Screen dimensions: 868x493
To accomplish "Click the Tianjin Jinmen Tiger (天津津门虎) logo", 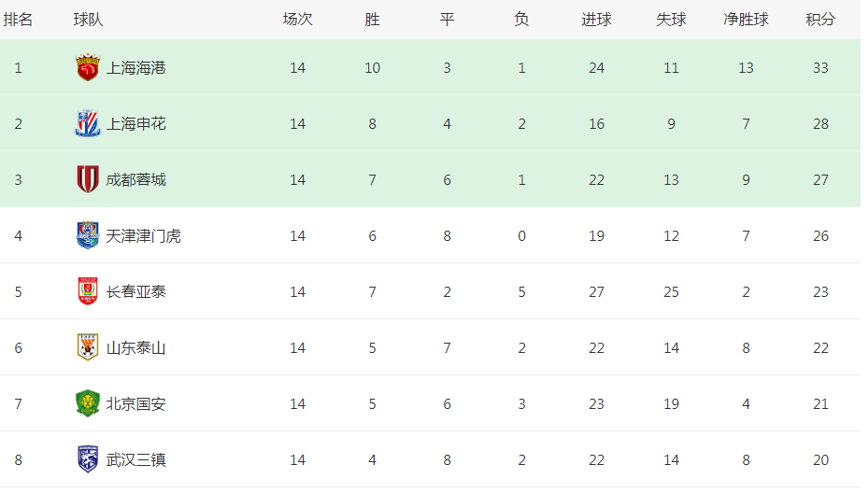I will (x=87, y=235).
